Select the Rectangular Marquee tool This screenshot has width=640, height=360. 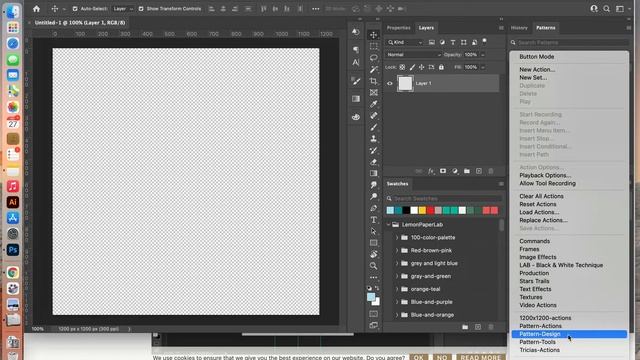(x=373, y=47)
